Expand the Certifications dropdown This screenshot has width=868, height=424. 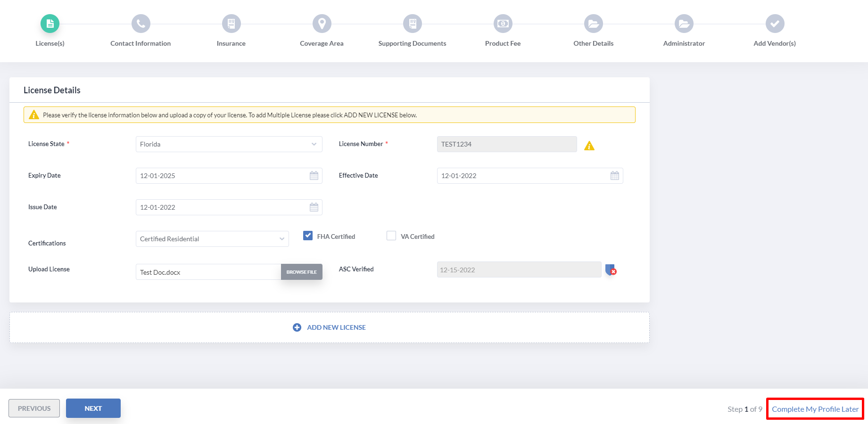[x=281, y=239]
